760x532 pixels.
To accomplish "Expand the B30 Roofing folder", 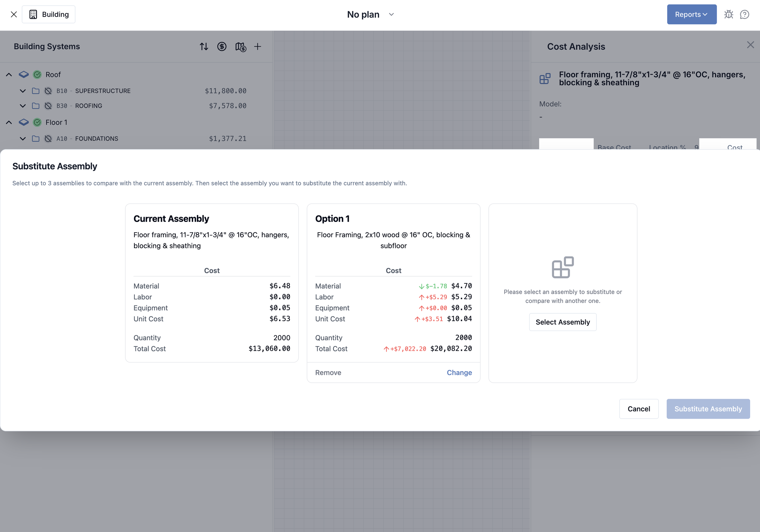I will click(x=23, y=106).
